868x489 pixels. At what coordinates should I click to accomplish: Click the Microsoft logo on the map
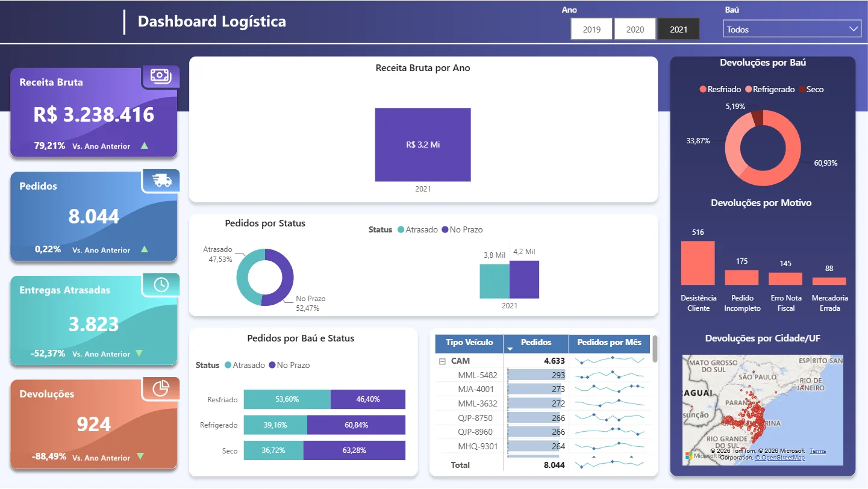click(689, 455)
